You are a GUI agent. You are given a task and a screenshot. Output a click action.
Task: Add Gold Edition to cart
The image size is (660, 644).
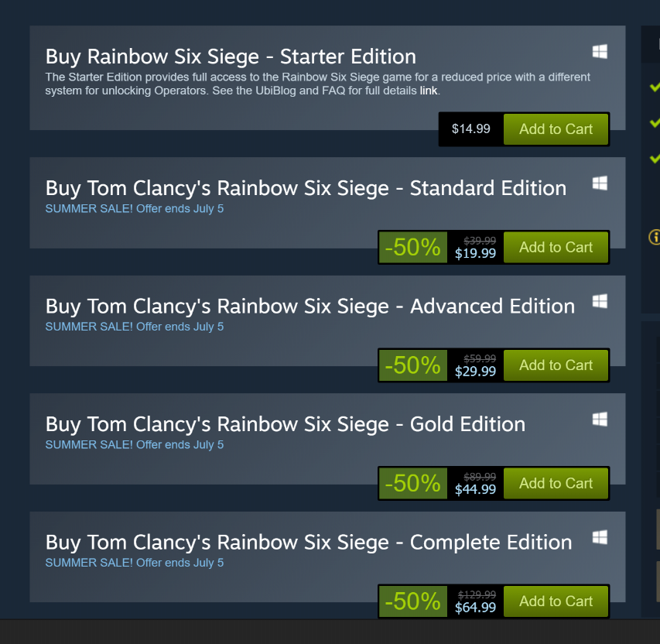[556, 484]
